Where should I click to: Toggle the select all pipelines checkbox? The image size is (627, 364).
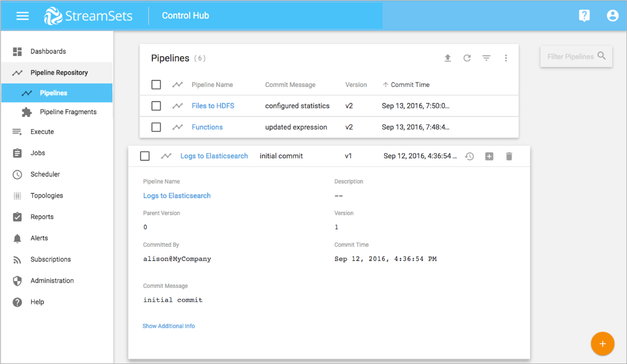156,85
